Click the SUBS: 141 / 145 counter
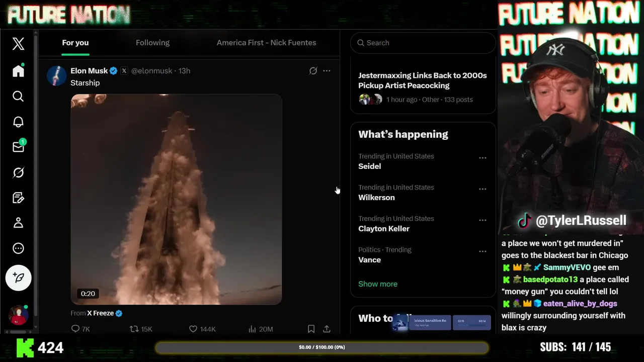This screenshot has height=362, width=644. [x=575, y=347]
